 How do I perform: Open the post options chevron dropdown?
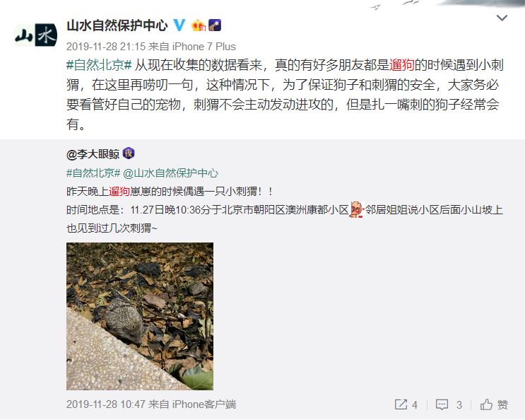point(502,18)
